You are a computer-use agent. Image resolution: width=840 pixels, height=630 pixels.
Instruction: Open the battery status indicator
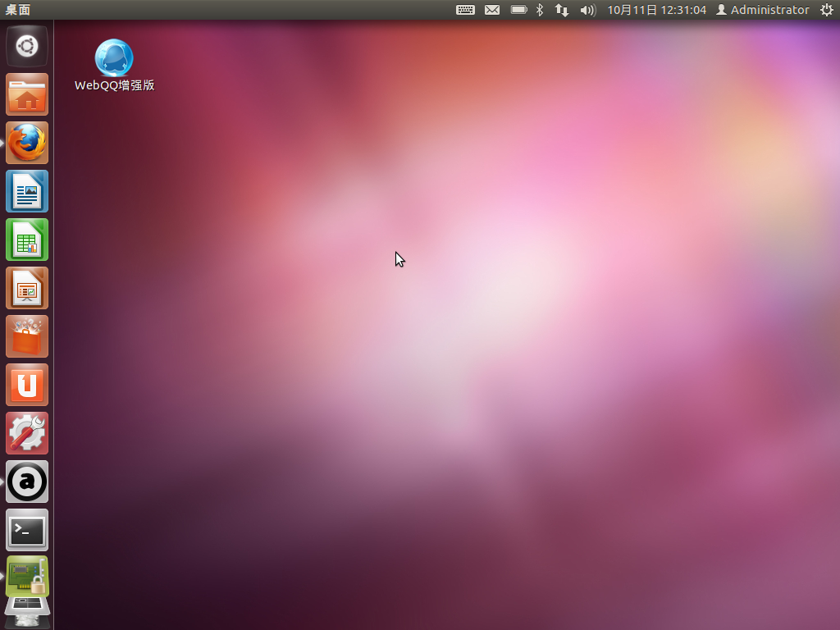518,10
